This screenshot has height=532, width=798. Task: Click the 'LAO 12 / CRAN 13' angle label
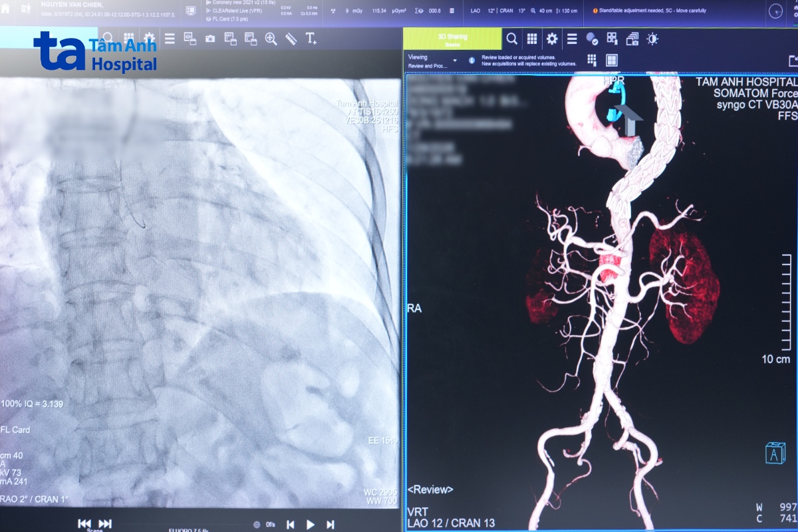point(451,523)
